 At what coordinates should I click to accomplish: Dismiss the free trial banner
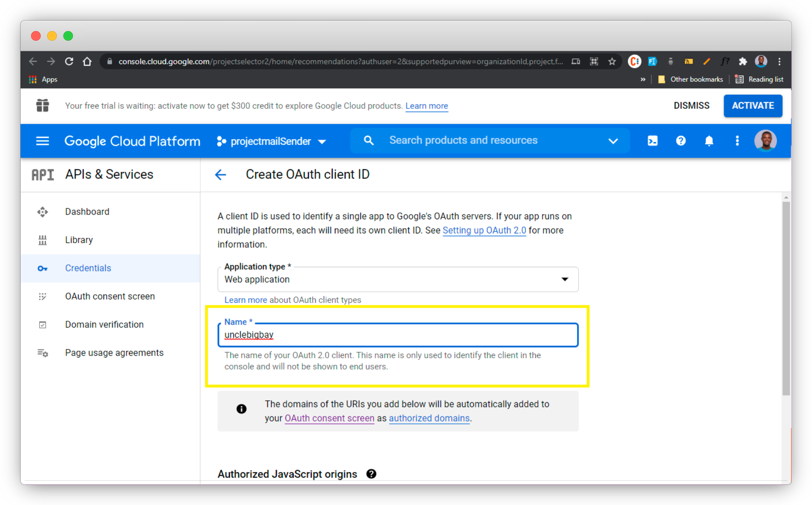(691, 106)
